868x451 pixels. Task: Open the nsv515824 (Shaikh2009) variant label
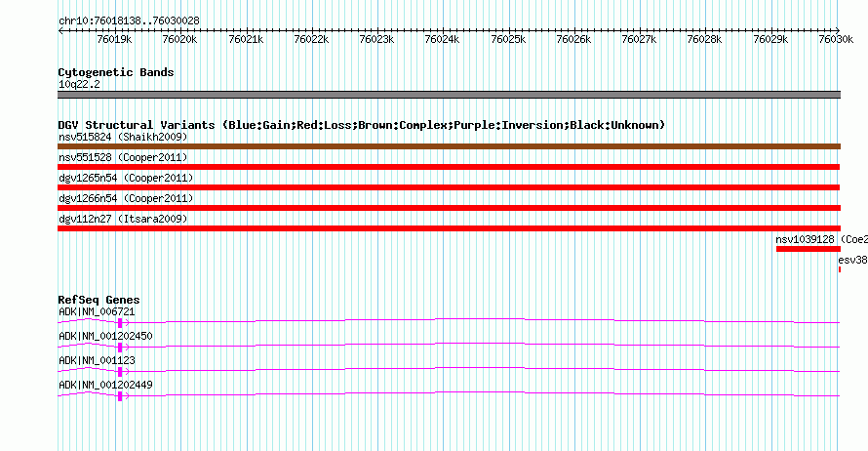123,137
